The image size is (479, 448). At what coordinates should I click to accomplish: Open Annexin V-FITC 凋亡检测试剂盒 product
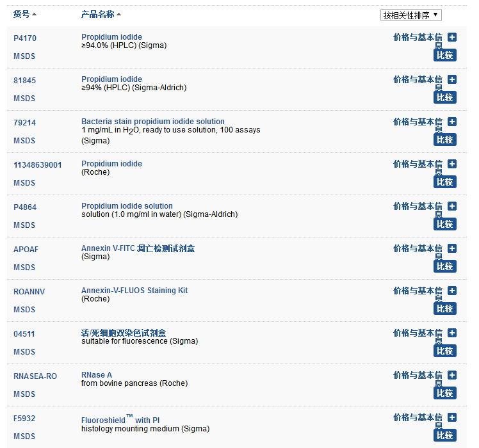138,248
